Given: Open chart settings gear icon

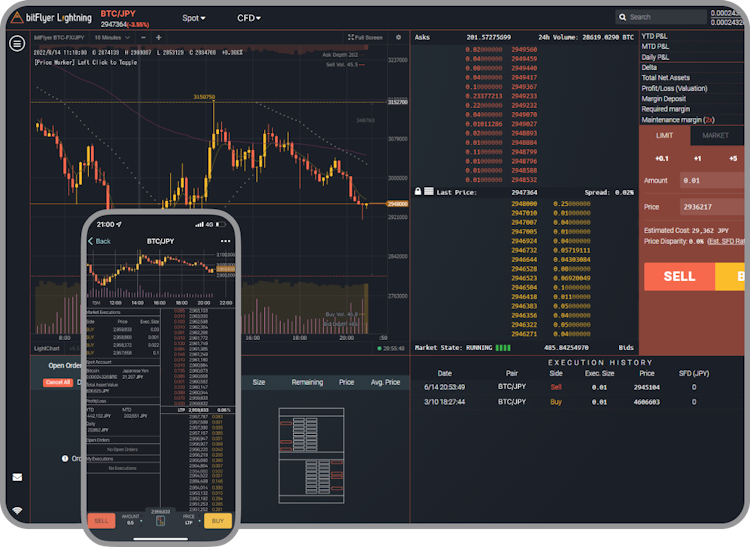Looking at the screenshot, I should [x=398, y=37].
